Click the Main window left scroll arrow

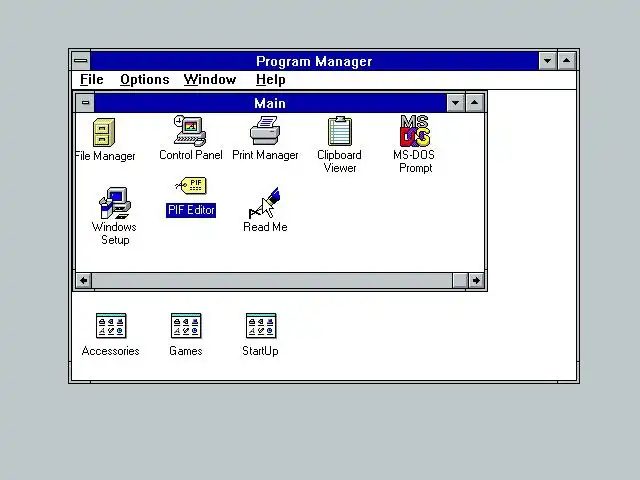84,280
